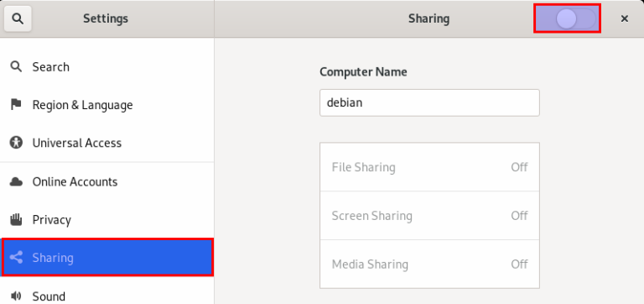Open the File Sharing row

pos(429,167)
